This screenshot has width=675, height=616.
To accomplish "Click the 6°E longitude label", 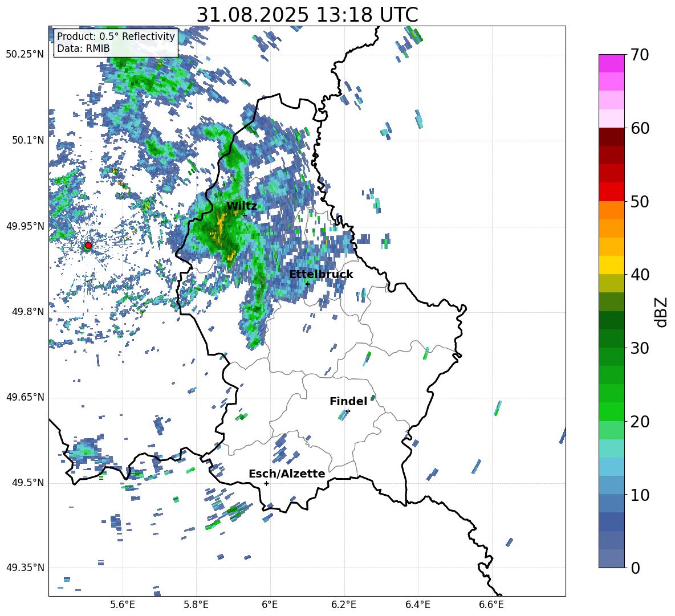I will [x=270, y=605].
